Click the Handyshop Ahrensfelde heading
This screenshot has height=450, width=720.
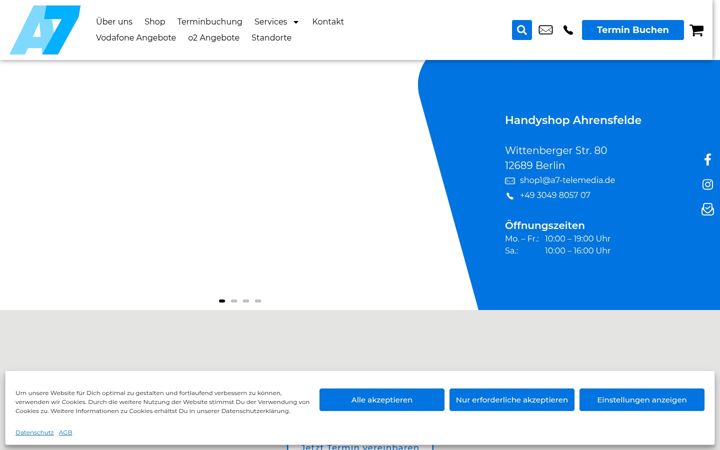pos(573,120)
